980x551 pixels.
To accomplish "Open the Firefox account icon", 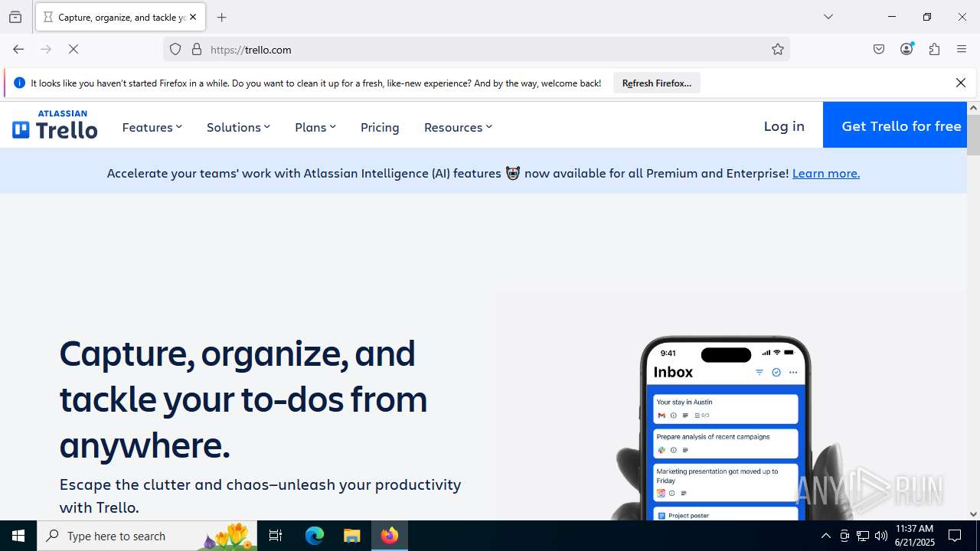I will tap(906, 49).
